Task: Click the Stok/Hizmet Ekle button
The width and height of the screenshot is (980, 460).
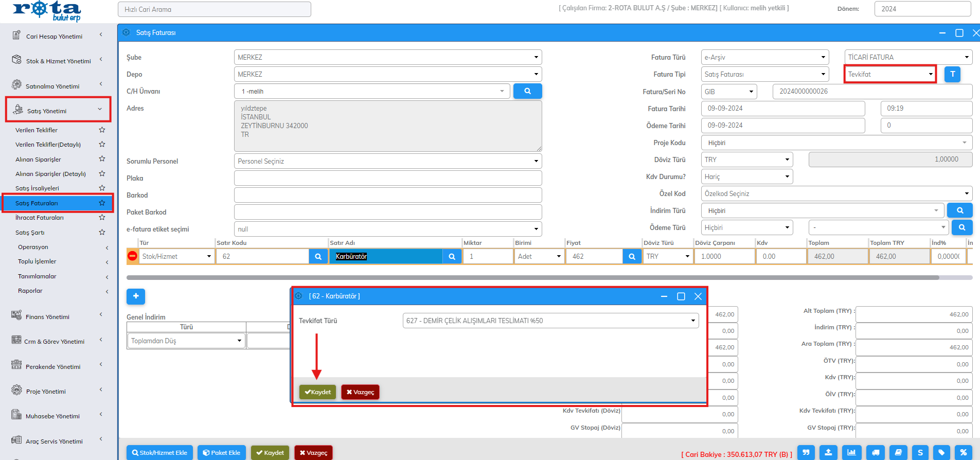Action: 159,453
